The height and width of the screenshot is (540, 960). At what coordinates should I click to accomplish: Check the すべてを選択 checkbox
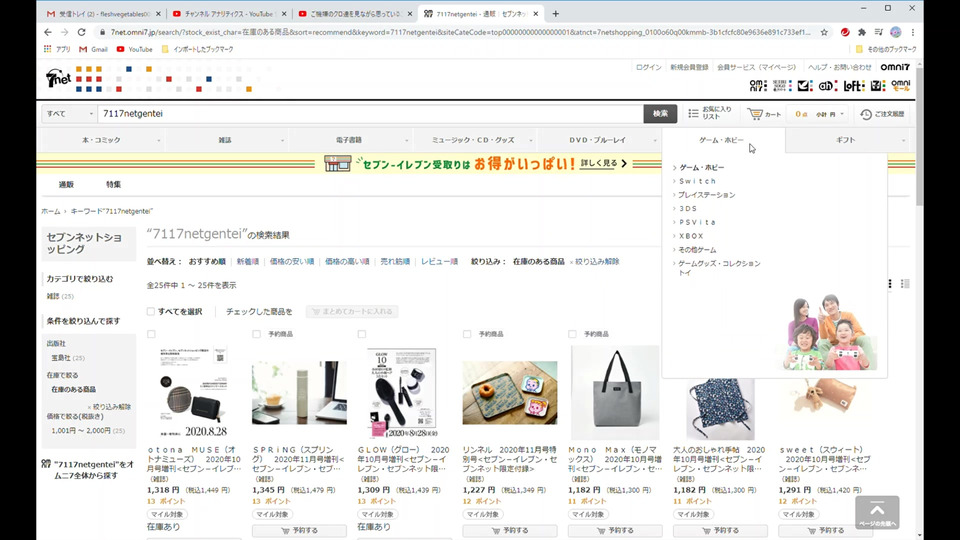click(151, 312)
